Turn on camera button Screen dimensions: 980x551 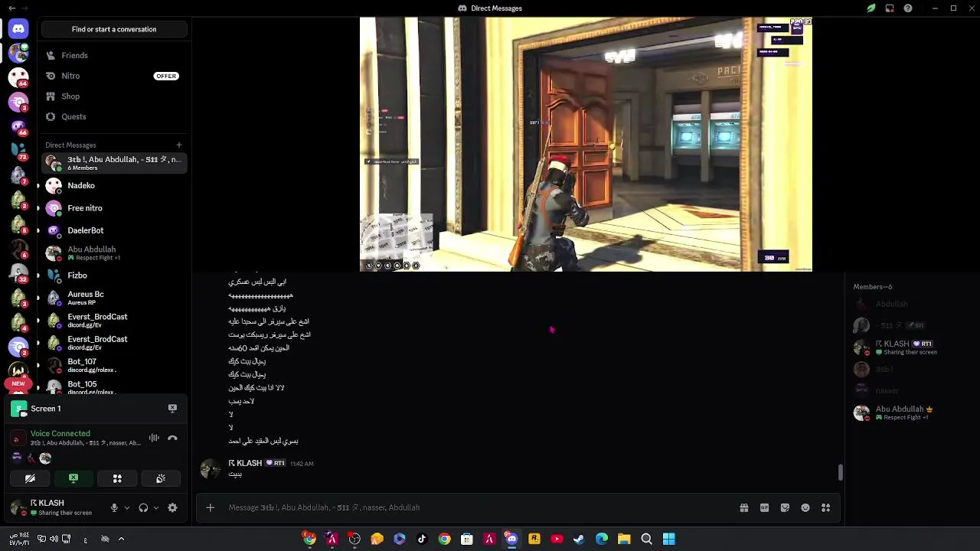pos(30,478)
